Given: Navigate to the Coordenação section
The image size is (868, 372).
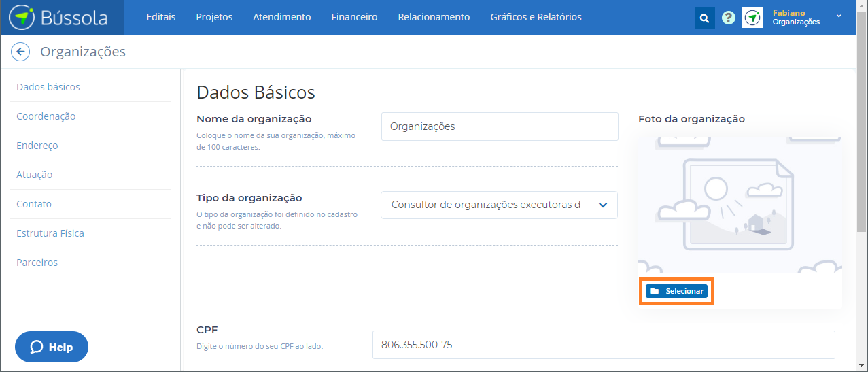Looking at the screenshot, I should [46, 116].
